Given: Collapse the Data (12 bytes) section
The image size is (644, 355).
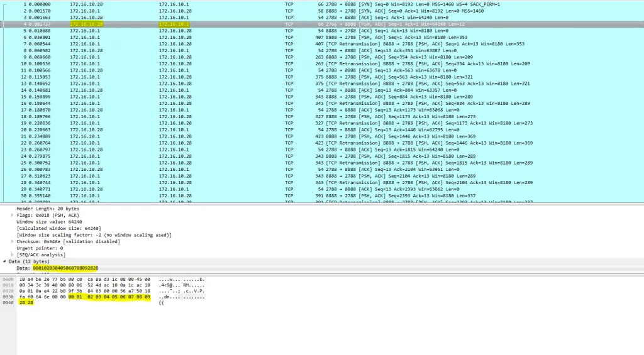Looking at the screenshot, I should click(4, 261).
